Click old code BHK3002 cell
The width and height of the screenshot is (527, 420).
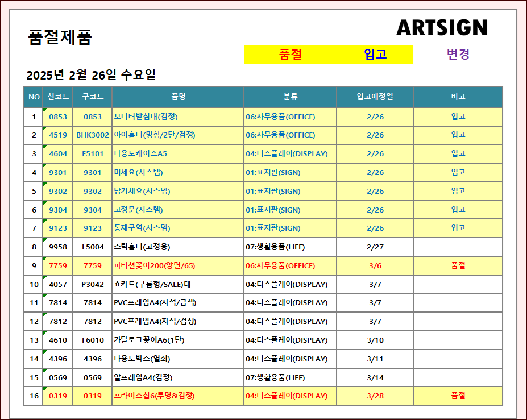tap(93, 135)
